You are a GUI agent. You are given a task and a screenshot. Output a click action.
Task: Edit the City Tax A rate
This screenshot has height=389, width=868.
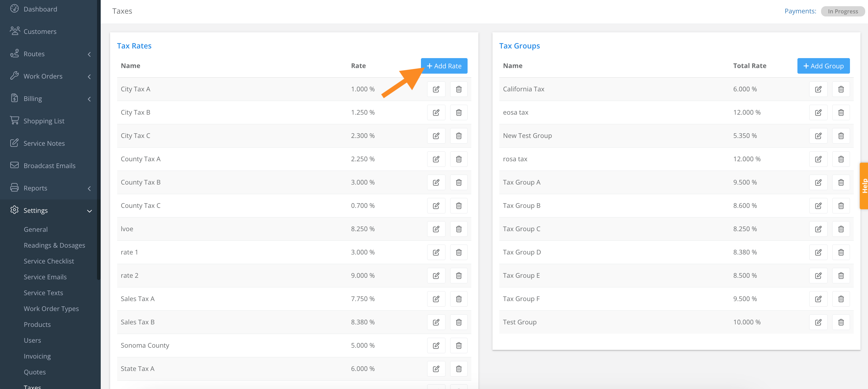pos(436,89)
